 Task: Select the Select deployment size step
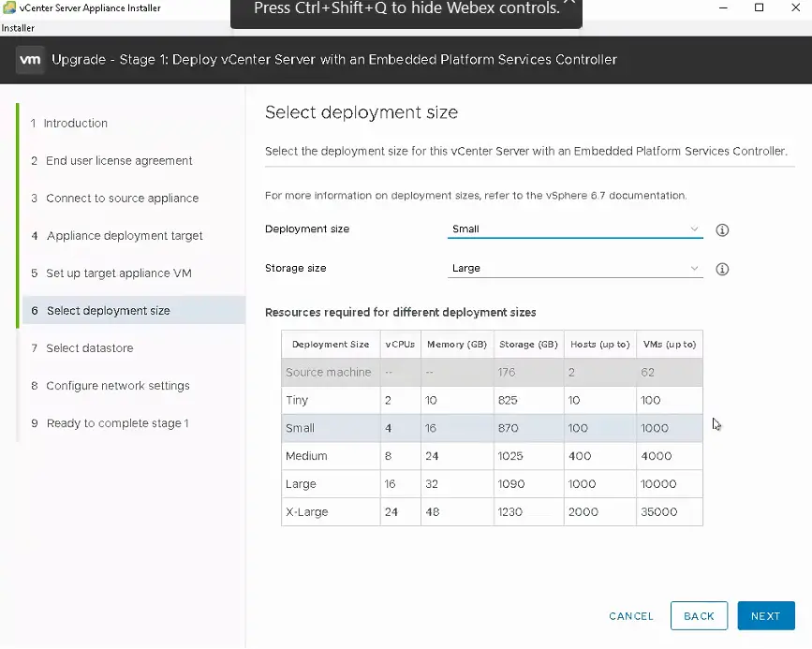134,310
